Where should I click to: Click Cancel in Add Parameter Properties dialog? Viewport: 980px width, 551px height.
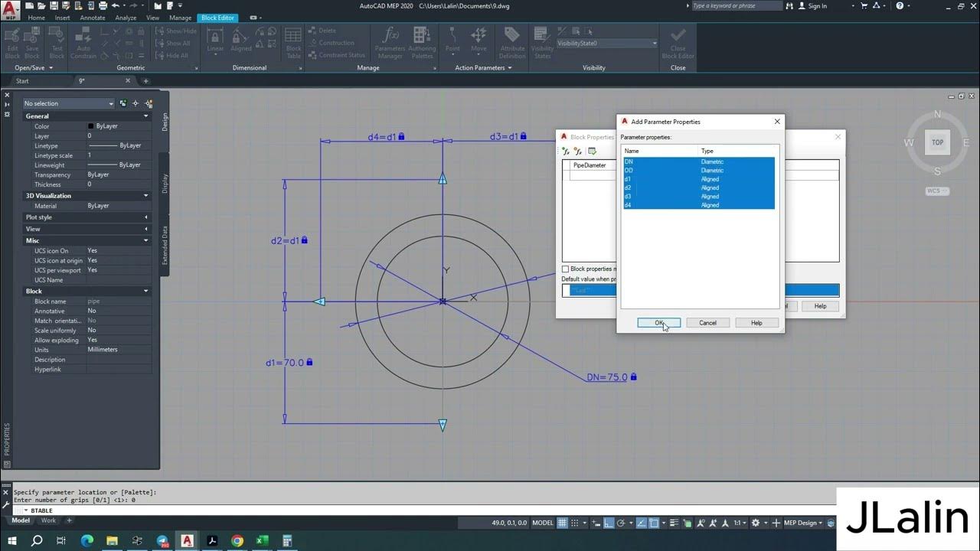point(707,323)
